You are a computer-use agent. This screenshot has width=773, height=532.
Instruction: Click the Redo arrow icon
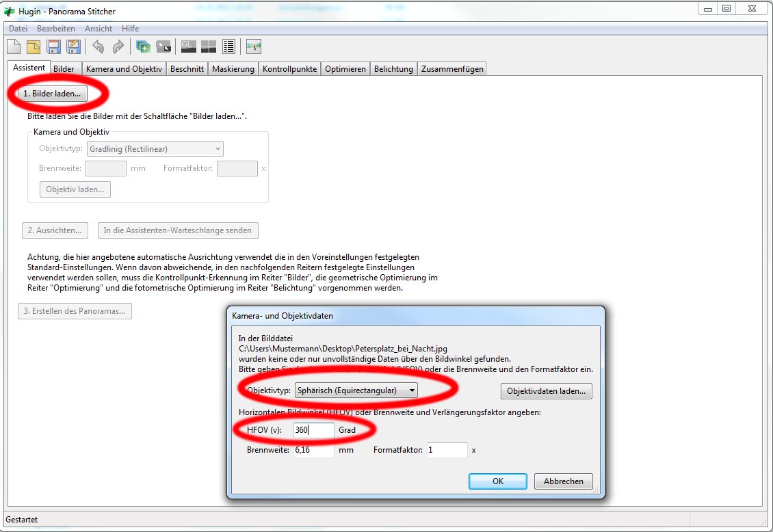(118, 46)
